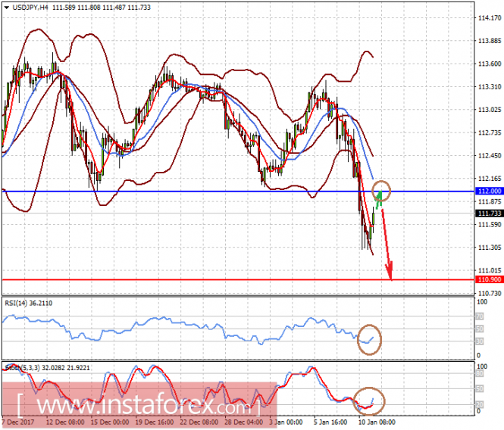Image resolution: width=504 pixels, height=430 pixels.
Task: Select the red 110.900 price label
Action: point(489,279)
